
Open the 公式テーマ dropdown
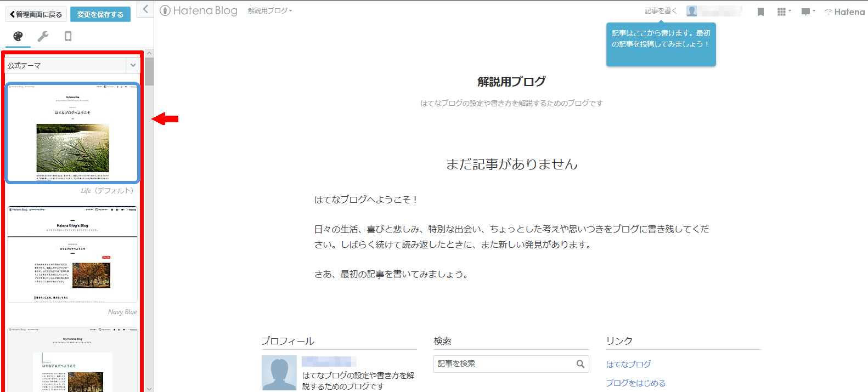(x=72, y=65)
